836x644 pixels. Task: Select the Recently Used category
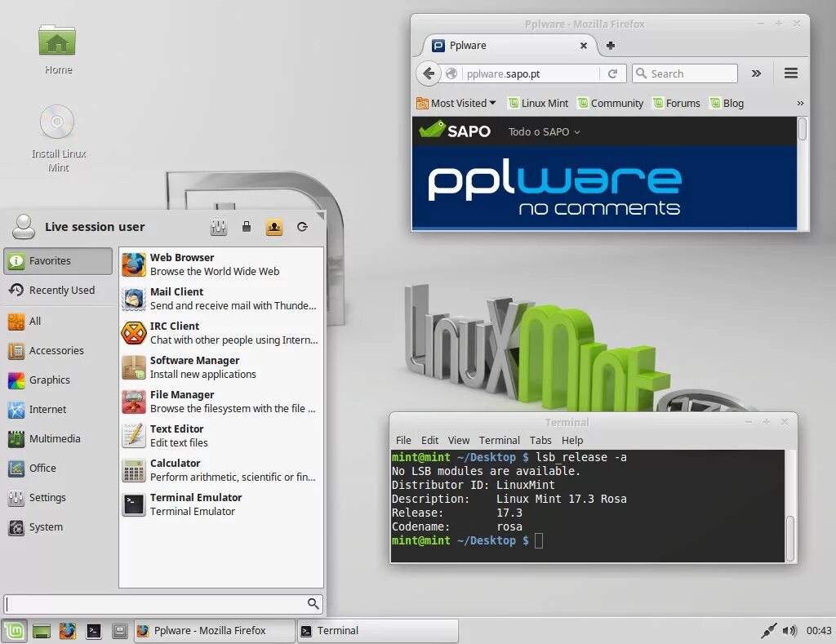click(58, 290)
